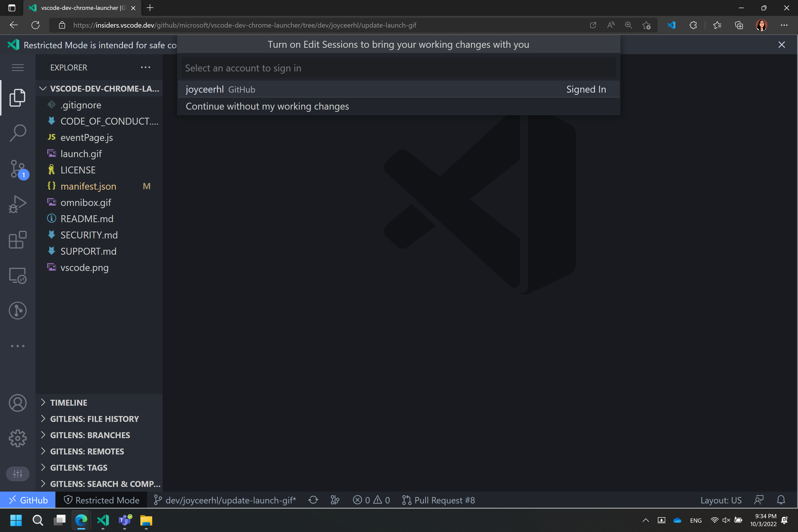
Task: Open Run and Debug view
Action: click(x=18, y=204)
